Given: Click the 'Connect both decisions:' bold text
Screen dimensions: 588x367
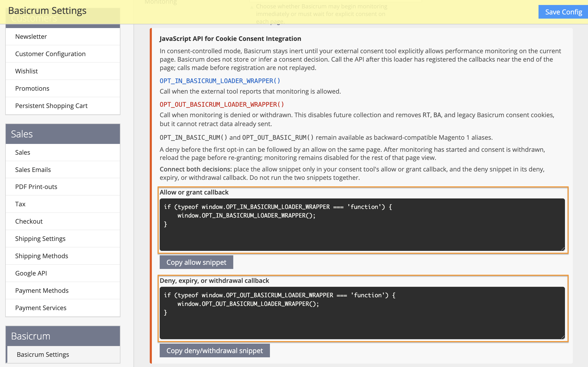Looking at the screenshot, I should pyautogui.click(x=196, y=169).
